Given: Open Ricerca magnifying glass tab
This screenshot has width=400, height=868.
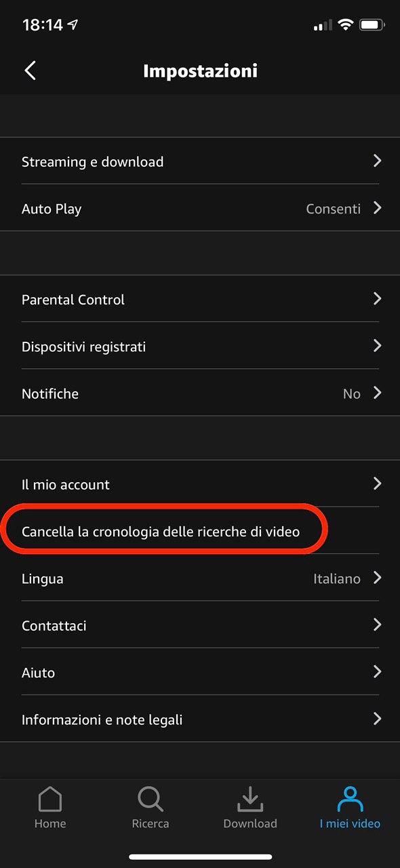Looking at the screenshot, I should [150, 800].
